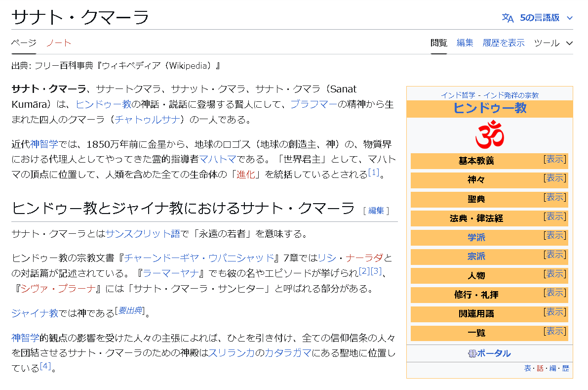
Task: Open the red シヴァ・プラーナ link
Action: pos(58,289)
